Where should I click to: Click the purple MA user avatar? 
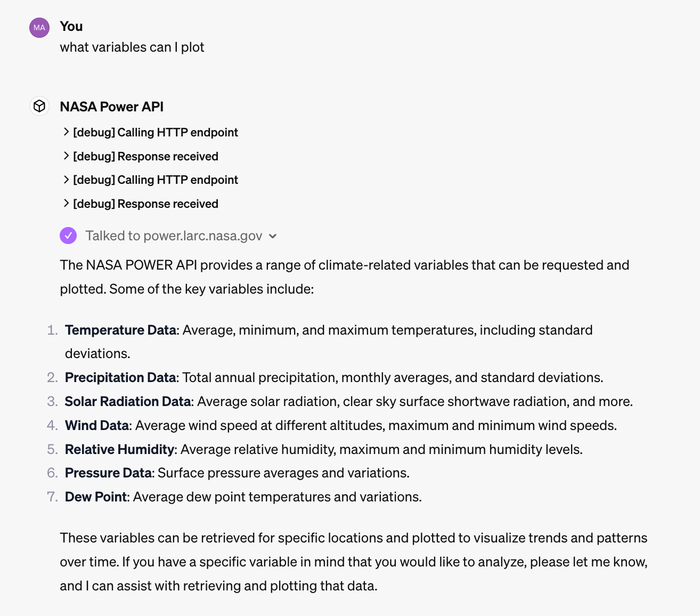(x=39, y=28)
